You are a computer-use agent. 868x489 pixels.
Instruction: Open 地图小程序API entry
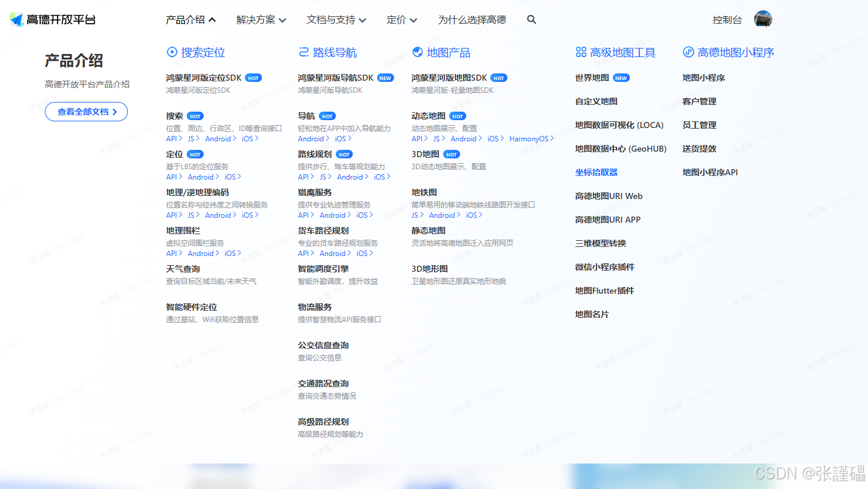click(x=710, y=172)
